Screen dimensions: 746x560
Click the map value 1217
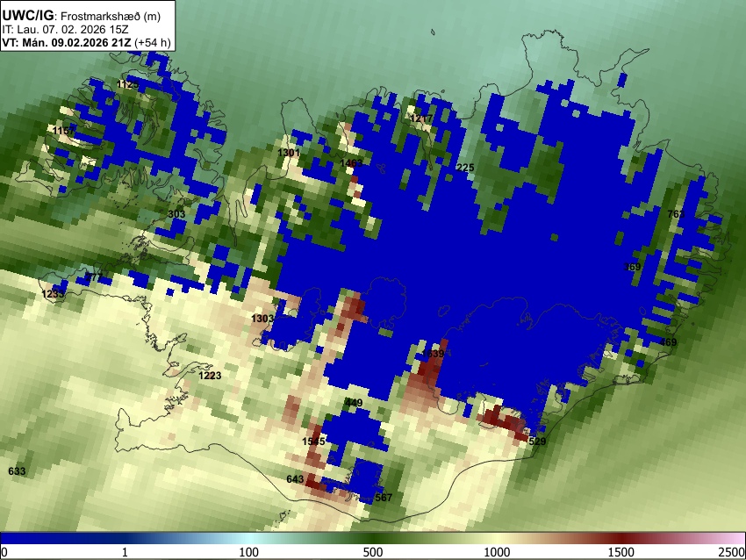tap(421, 118)
